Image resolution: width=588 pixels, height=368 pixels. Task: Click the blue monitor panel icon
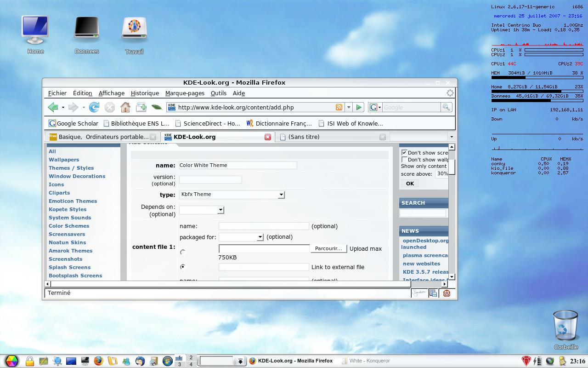pyautogui.click(x=71, y=361)
